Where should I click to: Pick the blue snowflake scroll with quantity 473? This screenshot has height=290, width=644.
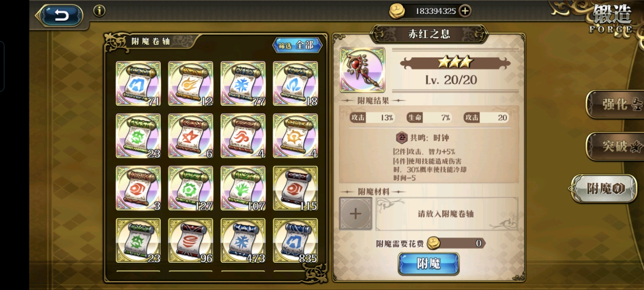243,241
